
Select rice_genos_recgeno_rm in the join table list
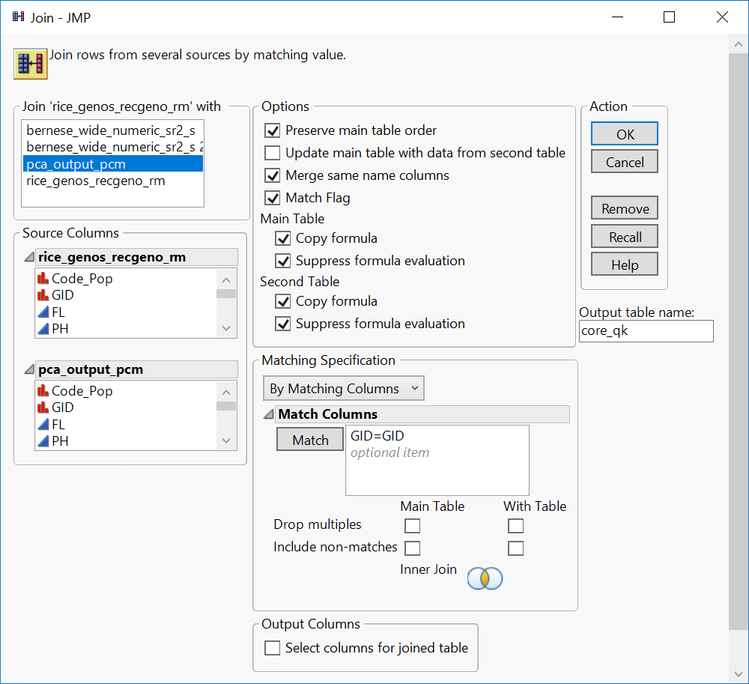click(96, 181)
